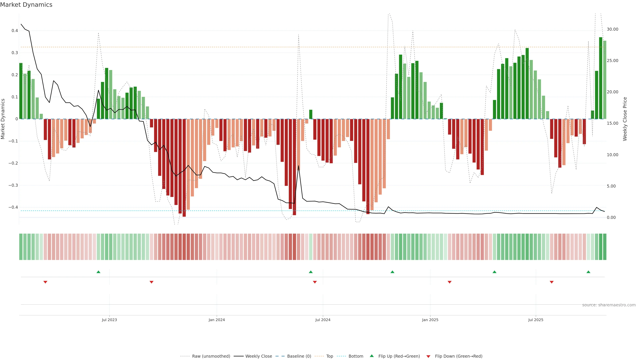Click the Market Dynamics chart title
This screenshot has width=644, height=362.
click(26, 5)
